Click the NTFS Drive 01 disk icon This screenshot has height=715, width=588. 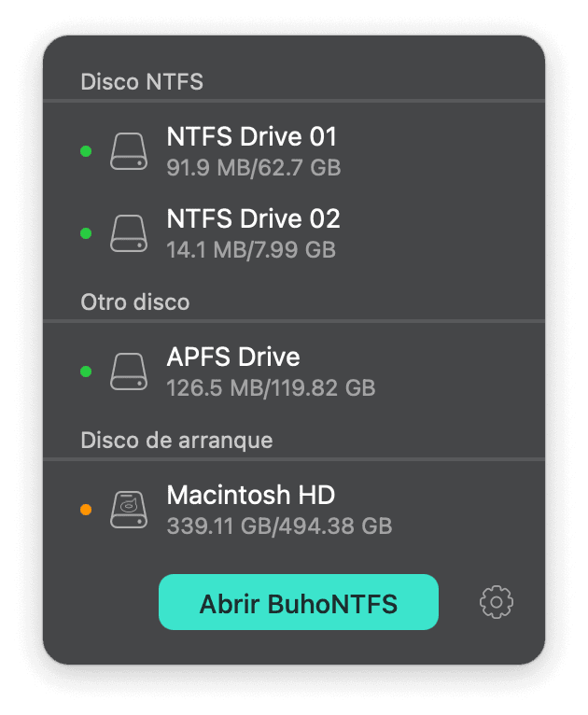click(x=129, y=151)
